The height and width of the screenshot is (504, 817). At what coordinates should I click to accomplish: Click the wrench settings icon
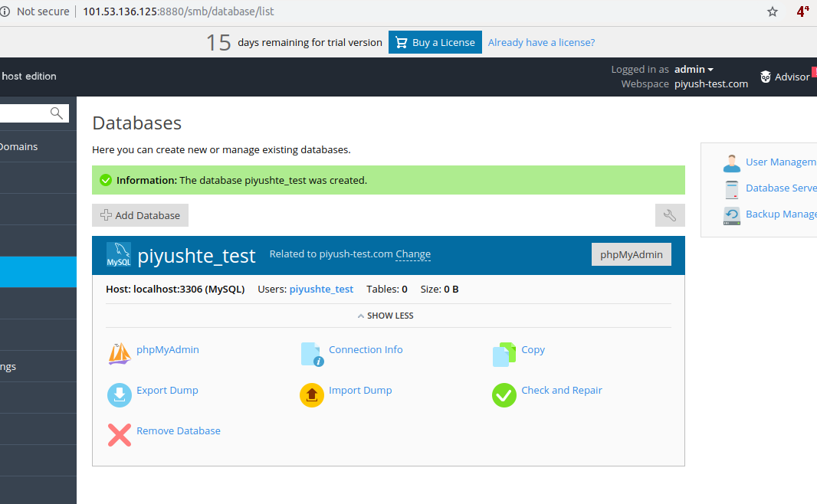(x=670, y=215)
